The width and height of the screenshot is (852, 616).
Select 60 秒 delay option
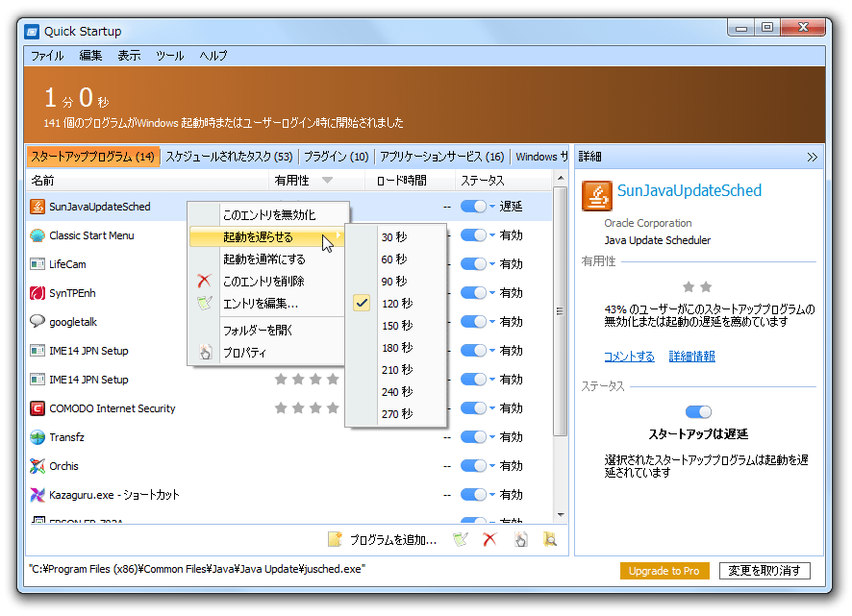(395, 259)
